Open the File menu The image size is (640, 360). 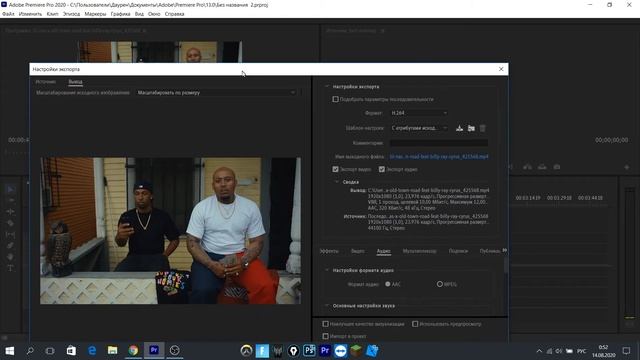click(x=8, y=14)
